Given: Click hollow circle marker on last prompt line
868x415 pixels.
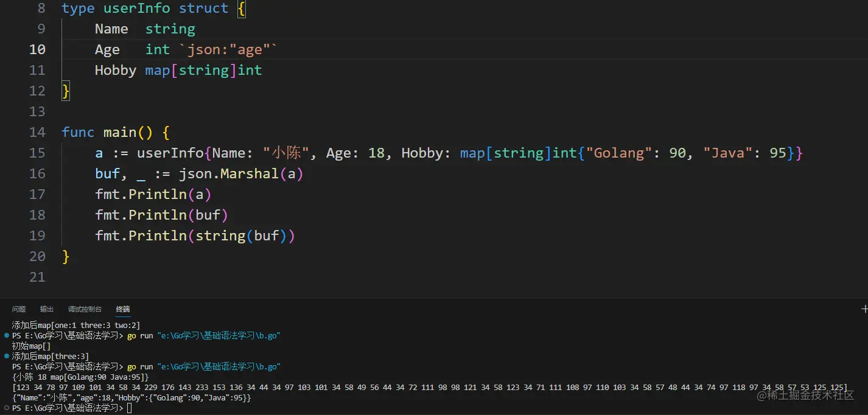Looking at the screenshot, I should coord(7,408).
